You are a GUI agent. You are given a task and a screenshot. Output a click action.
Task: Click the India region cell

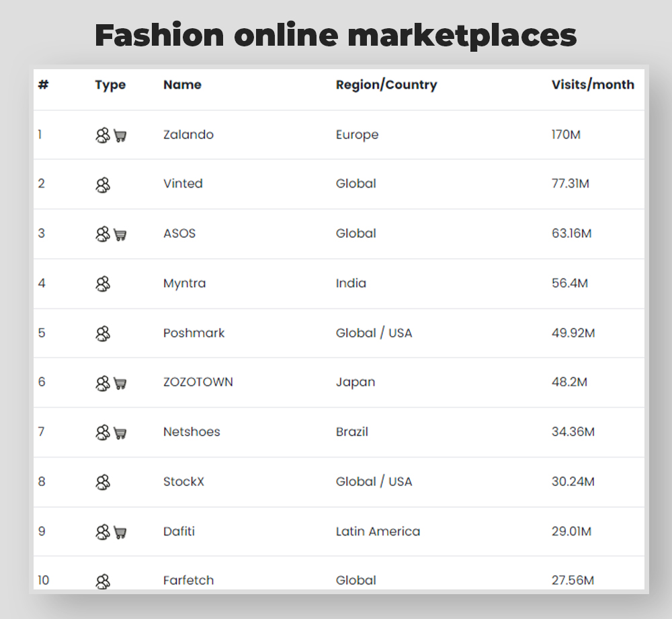click(351, 284)
